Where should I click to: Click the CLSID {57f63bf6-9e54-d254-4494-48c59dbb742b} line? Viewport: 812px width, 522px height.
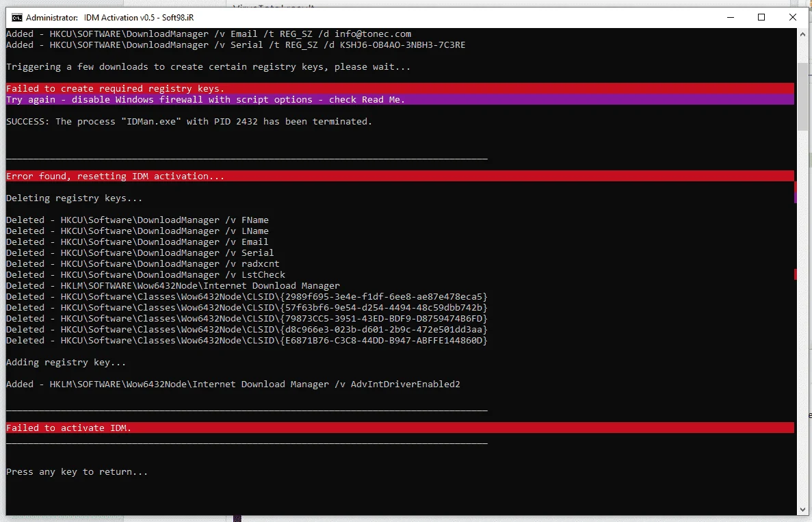click(x=247, y=308)
